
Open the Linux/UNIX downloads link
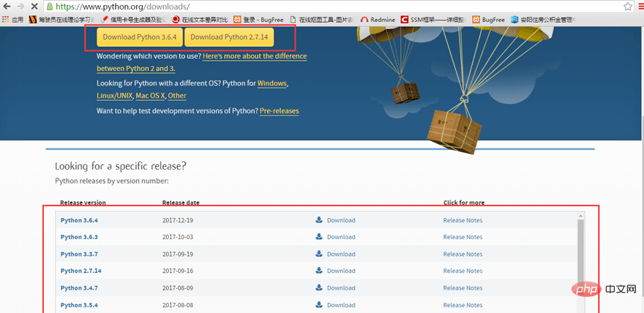coord(115,96)
